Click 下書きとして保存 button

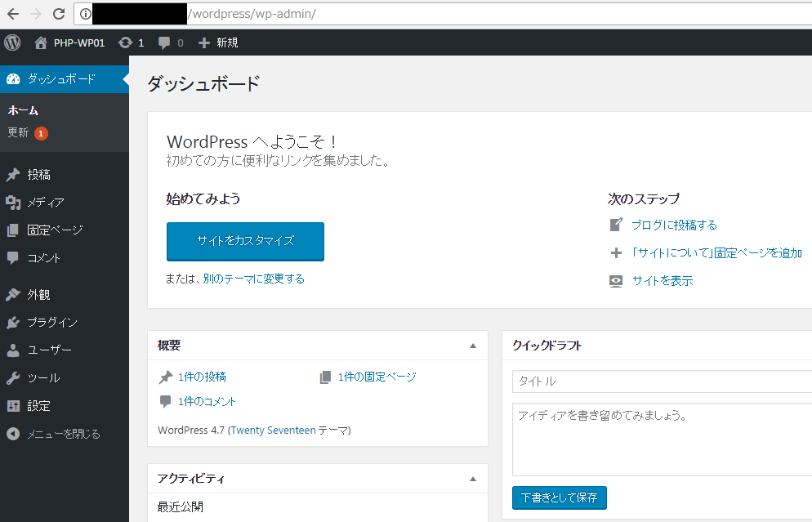click(560, 497)
